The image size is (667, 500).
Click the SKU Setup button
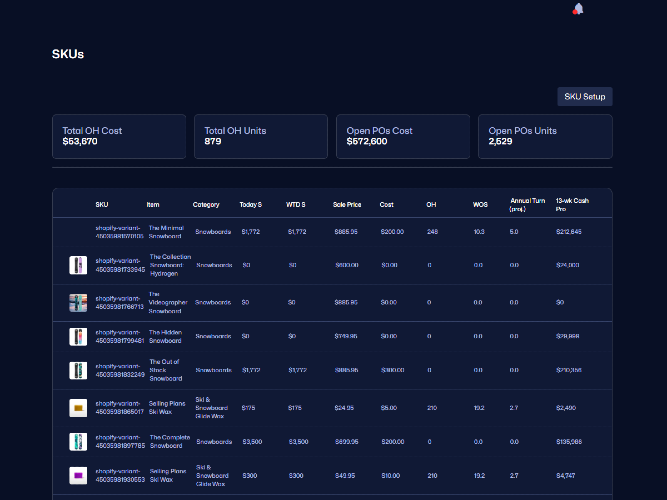coord(584,97)
